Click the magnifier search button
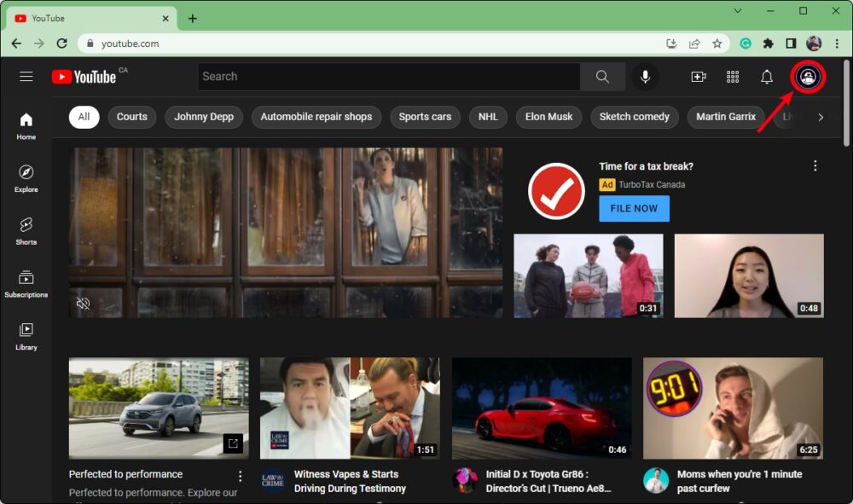Screen dimensions: 853x504 click(602, 77)
